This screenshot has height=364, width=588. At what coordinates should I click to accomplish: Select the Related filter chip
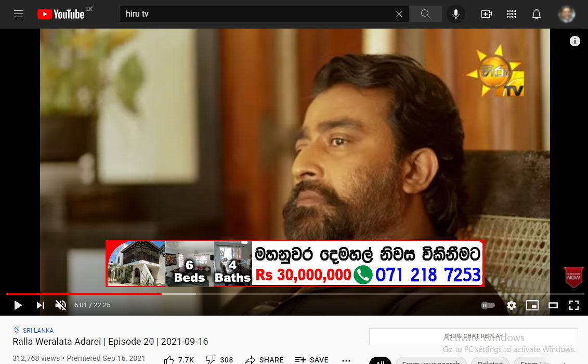[x=490, y=361]
